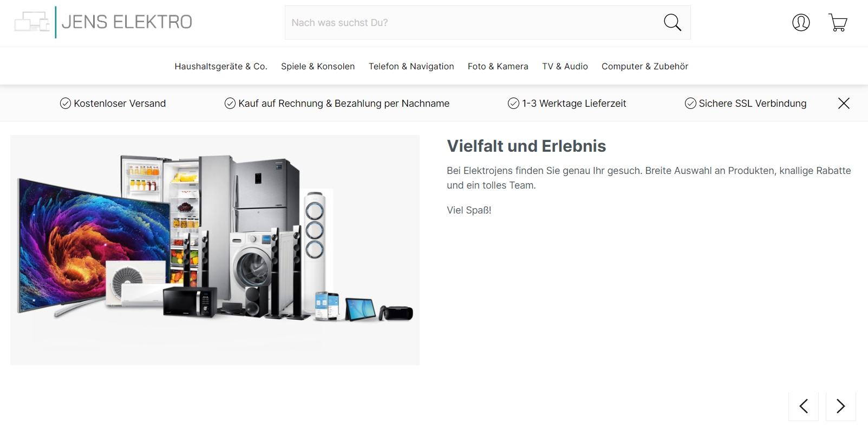This screenshot has width=868, height=433.
Task: Click the search magnifier icon
Action: pyautogui.click(x=673, y=23)
